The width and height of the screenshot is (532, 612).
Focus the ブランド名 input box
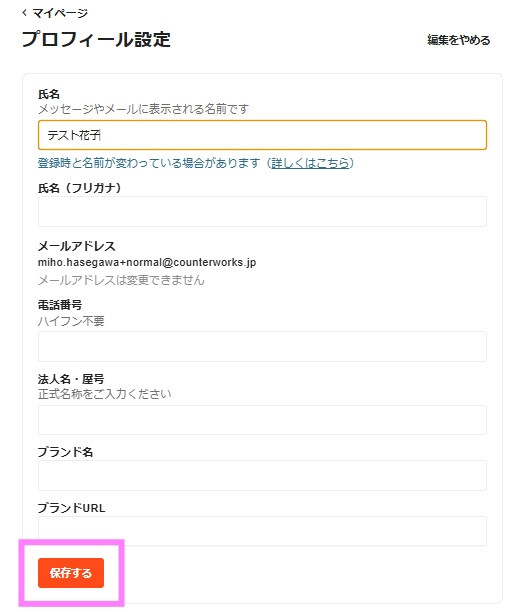[262, 475]
